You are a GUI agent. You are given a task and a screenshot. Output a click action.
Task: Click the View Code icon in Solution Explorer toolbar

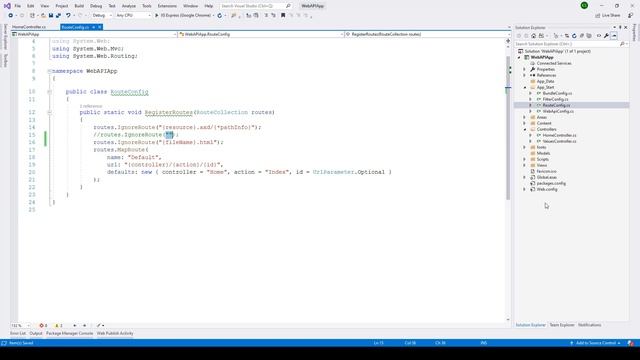(599, 36)
